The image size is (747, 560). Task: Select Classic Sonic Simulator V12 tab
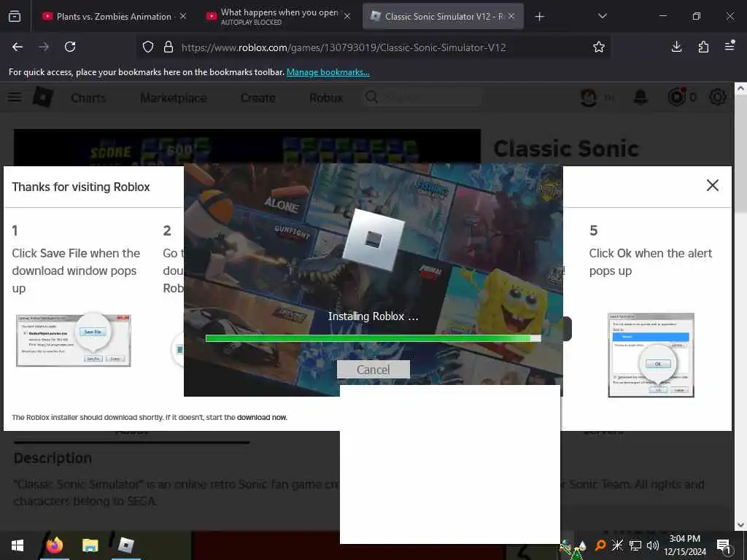[443, 16]
